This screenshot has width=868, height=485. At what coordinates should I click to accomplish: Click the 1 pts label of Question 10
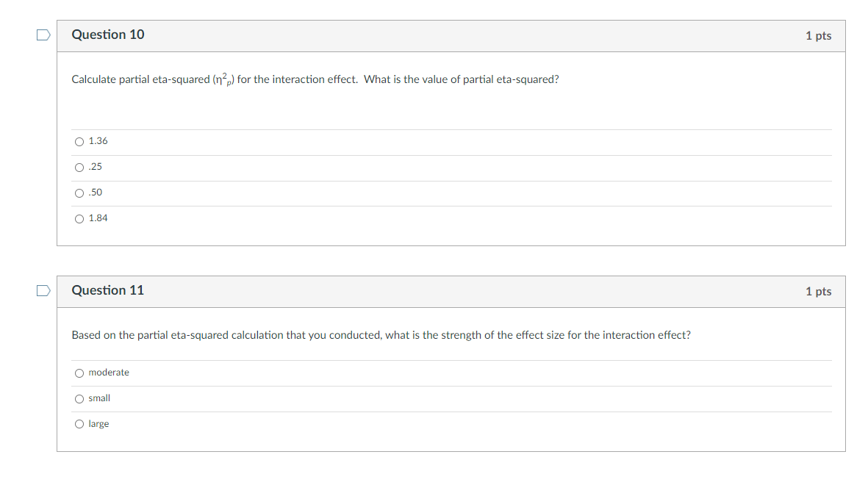point(818,35)
